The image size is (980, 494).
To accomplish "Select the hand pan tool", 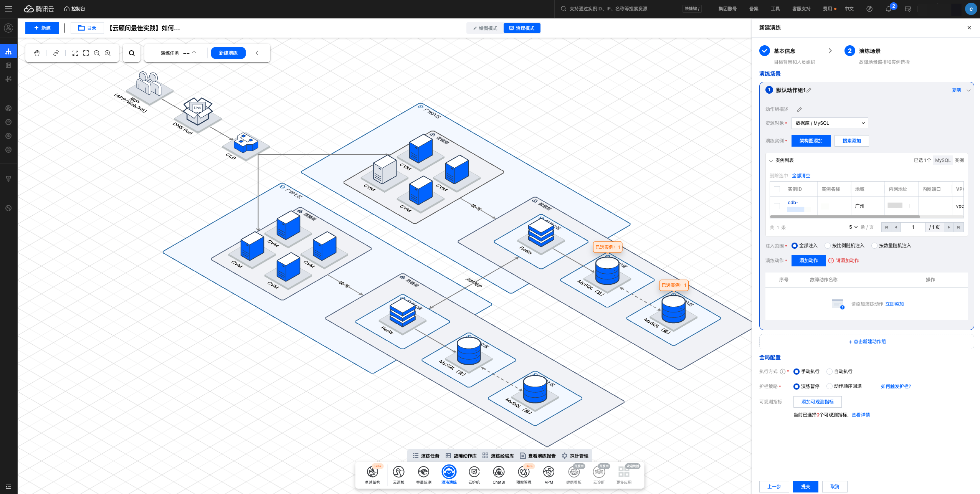I will 37,53.
